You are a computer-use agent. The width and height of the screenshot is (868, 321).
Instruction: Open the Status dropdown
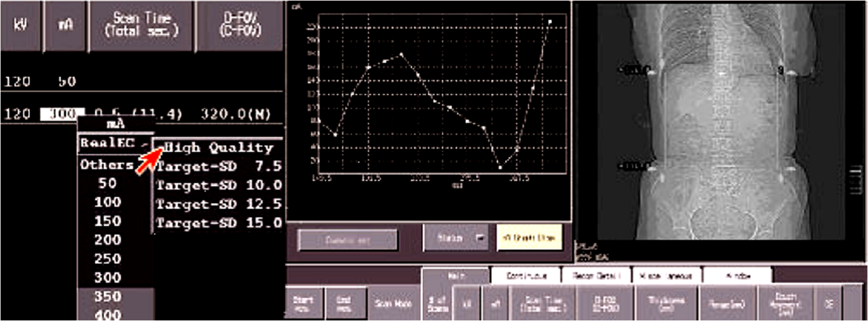[x=456, y=238]
